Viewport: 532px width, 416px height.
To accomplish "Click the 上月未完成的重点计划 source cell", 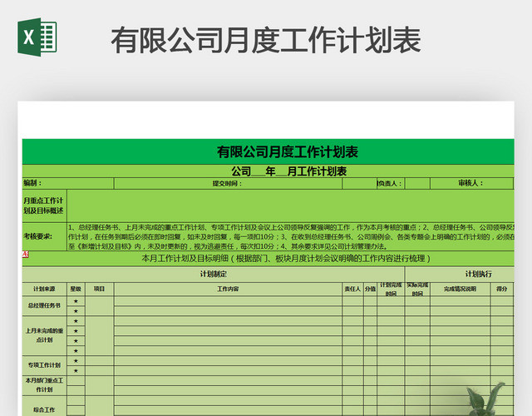I will click(44, 335).
